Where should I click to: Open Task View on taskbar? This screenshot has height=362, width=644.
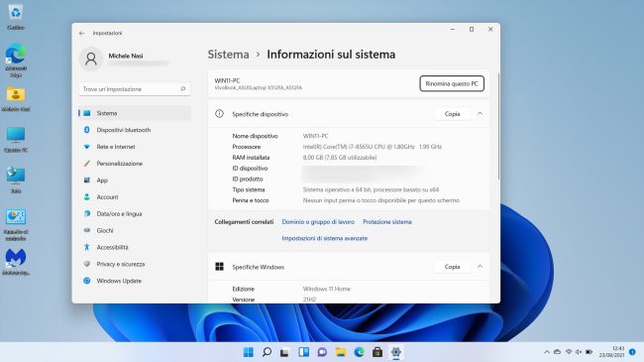click(284, 352)
